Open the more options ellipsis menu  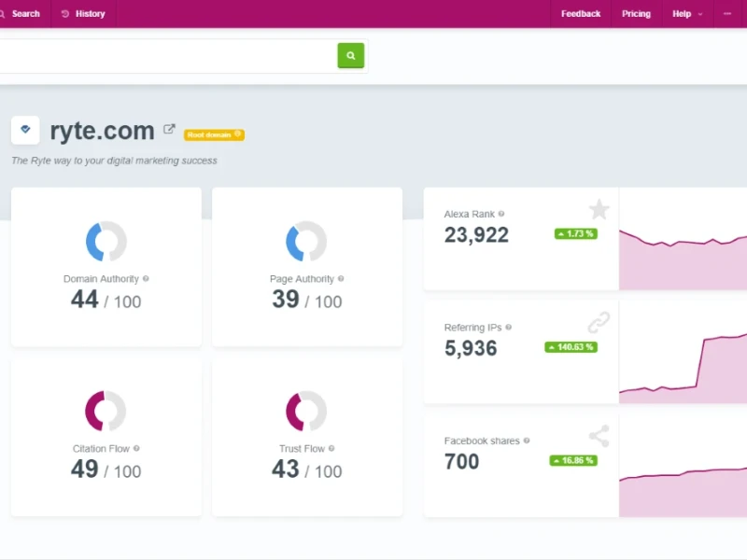point(727,14)
